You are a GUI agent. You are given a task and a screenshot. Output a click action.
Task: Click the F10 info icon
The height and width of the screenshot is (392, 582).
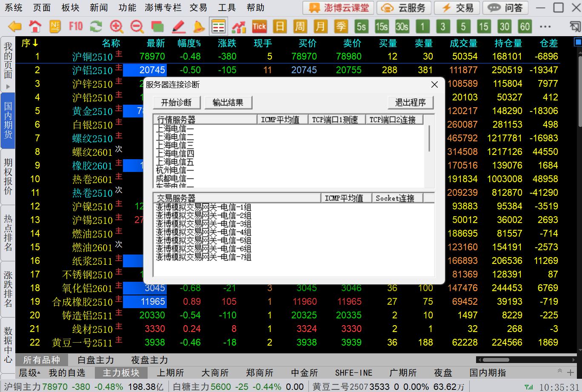click(x=76, y=27)
